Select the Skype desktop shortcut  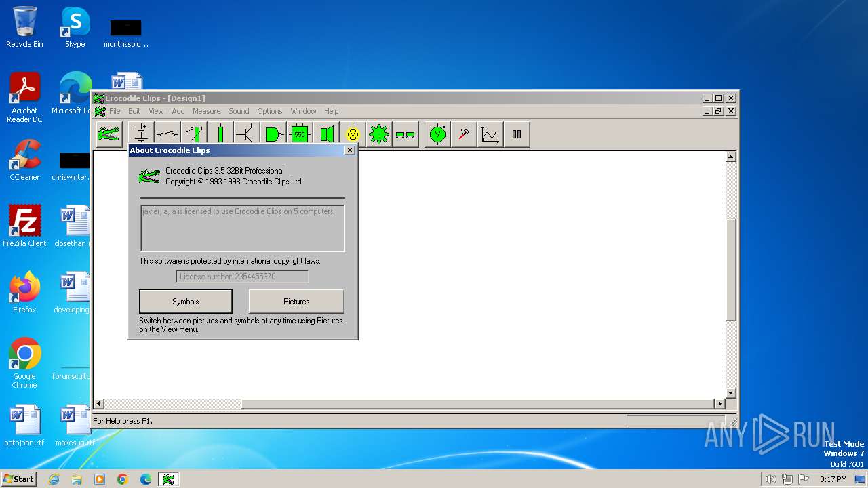75,27
